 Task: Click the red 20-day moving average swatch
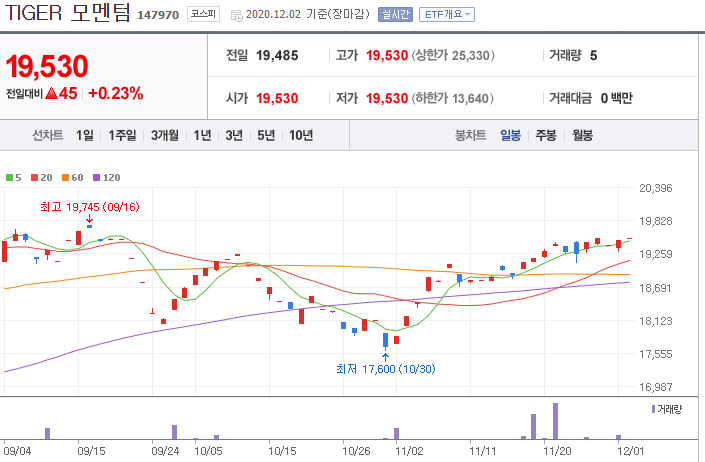(34, 178)
